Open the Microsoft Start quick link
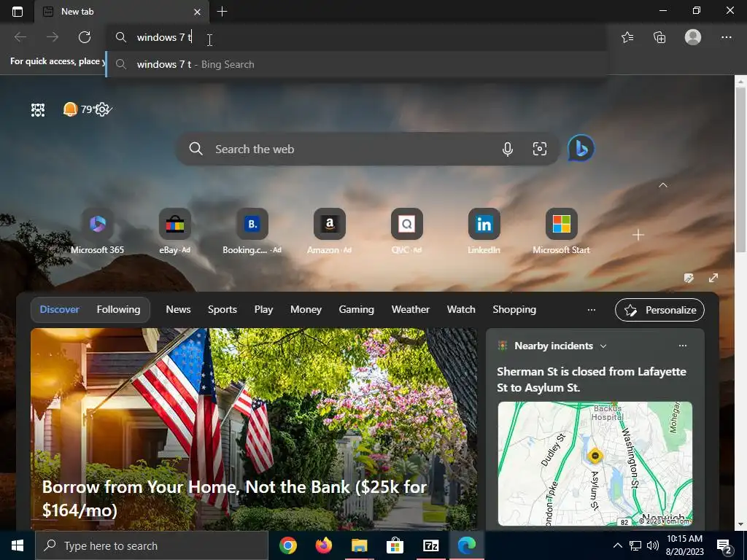The height and width of the screenshot is (560, 747). point(561,232)
